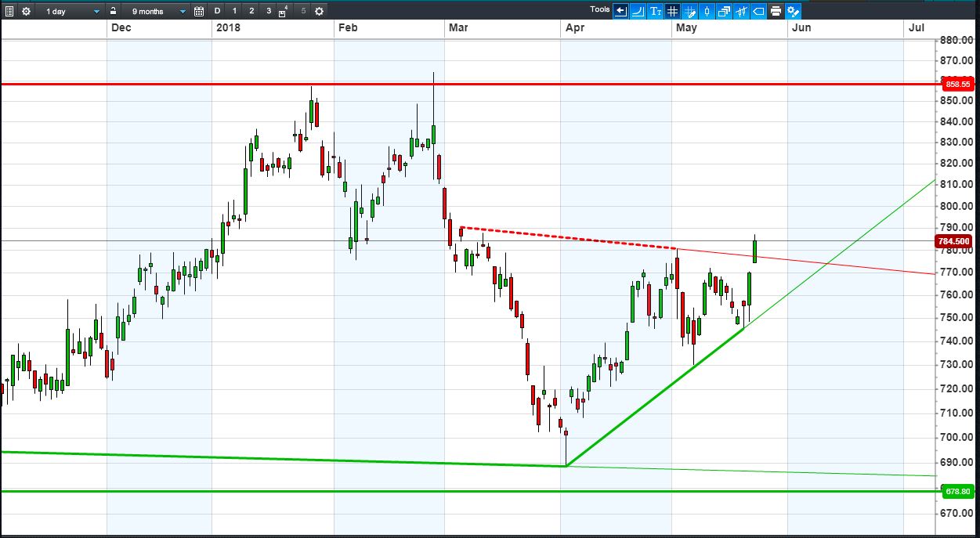Image resolution: width=980 pixels, height=538 pixels.
Task: Click the 'Dec' time axis label
Action: click(120, 27)
